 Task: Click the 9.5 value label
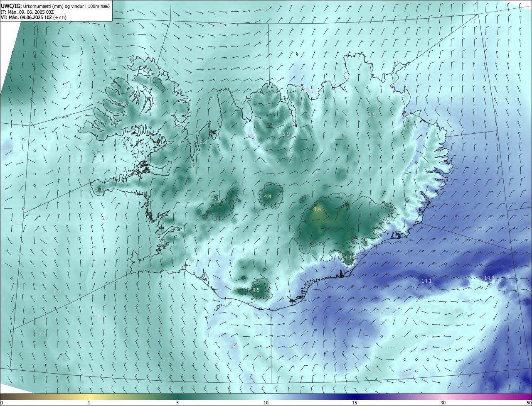(18, 223)
